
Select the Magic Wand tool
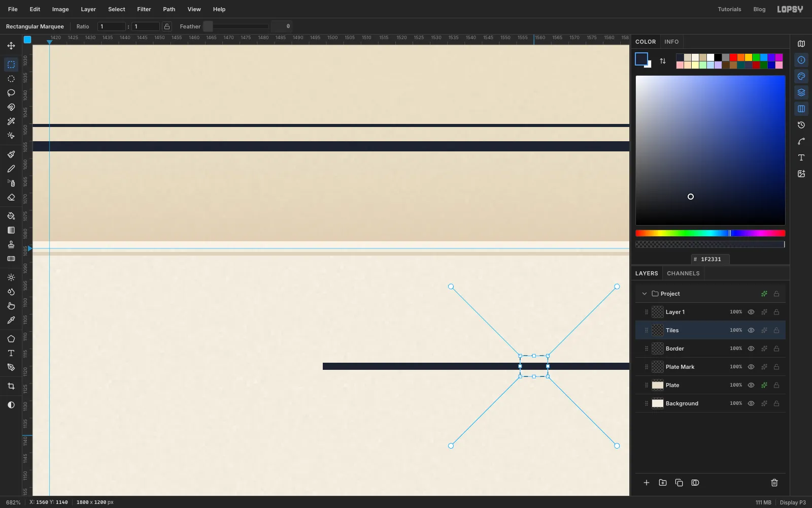coord(11,121)
